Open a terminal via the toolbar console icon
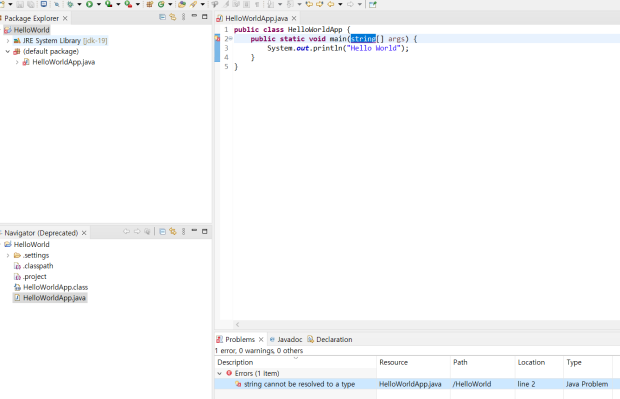This screenshot has height=399, width=620. pos(44,4)
